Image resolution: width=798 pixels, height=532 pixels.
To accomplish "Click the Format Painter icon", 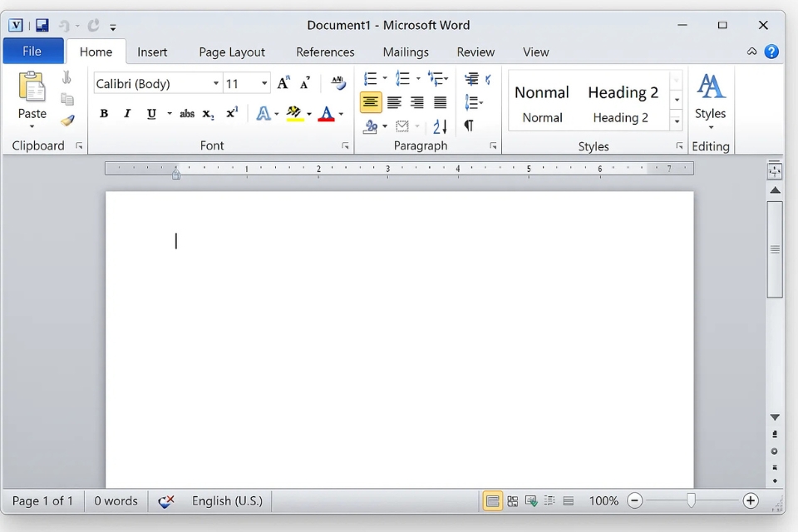I will tap(67, 120).
